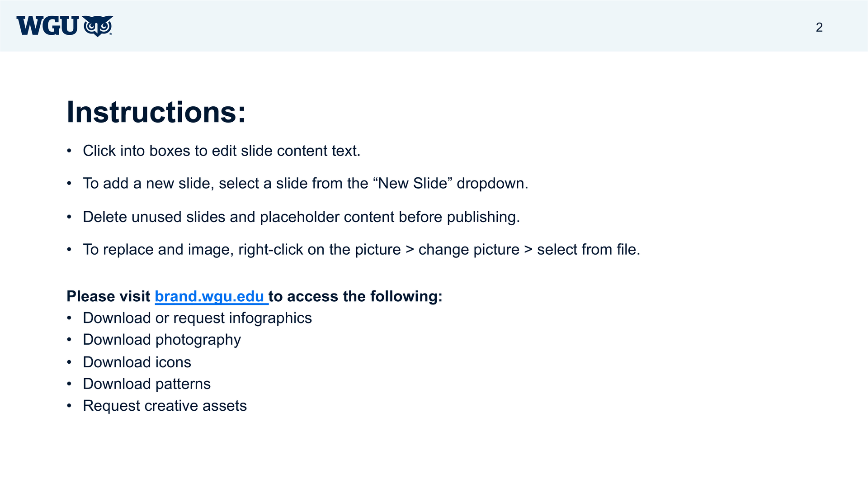Screen dimensions: 868x489
Task: Click the 'Delete unused slides' bullet text
Action: click(x=302, y=217)
